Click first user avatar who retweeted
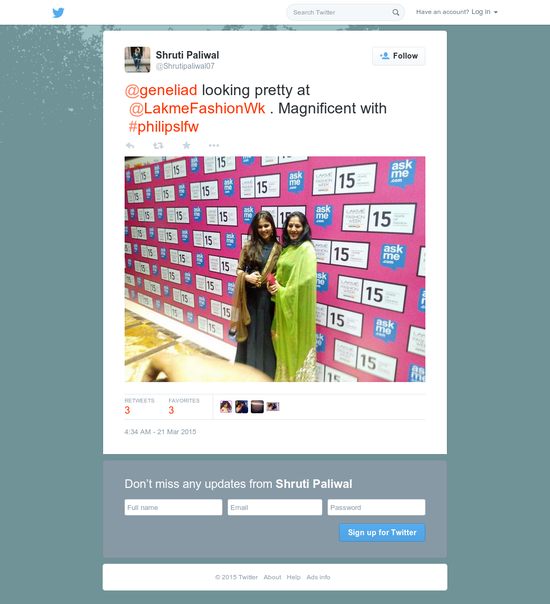This screenshot has height=604, width=550. click(x=226, y=406)
